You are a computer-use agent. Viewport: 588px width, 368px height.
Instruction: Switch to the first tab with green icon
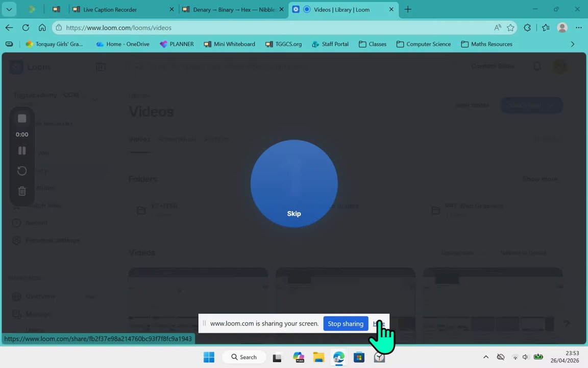pos(32,9)
